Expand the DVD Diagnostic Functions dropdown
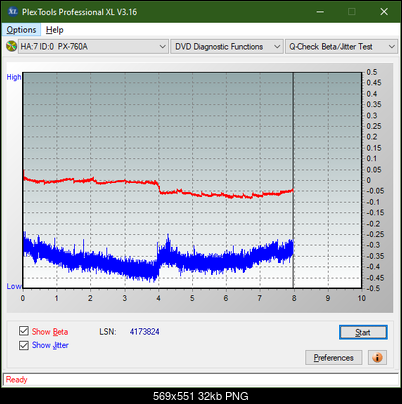The image size is (402, 404). (x=227, y=47)
